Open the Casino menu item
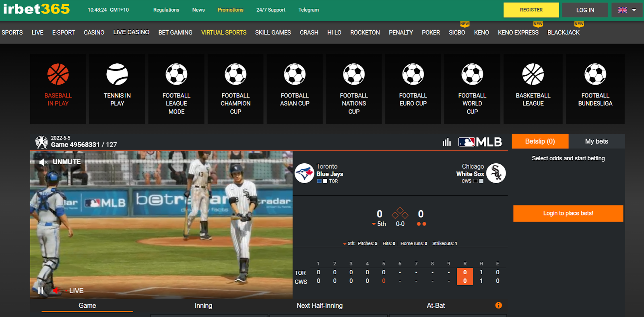 (x=94, y=32)
